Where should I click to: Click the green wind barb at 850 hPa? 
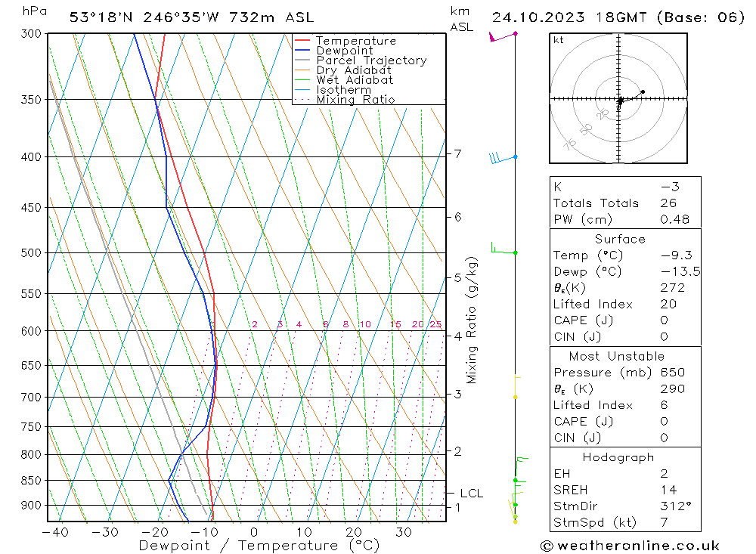coord(520,469)
